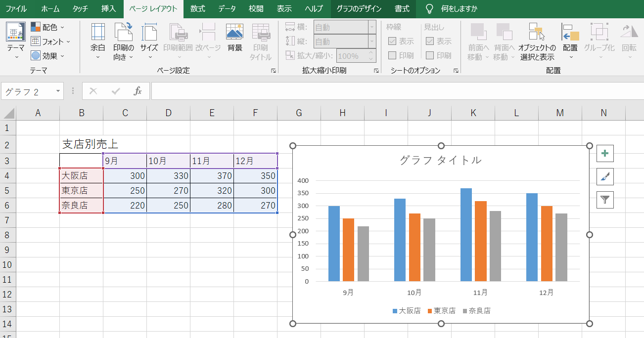Screen dimensions: 644x338
Task: Click the chart filter funnel button
Action: [x=604, y=200]
